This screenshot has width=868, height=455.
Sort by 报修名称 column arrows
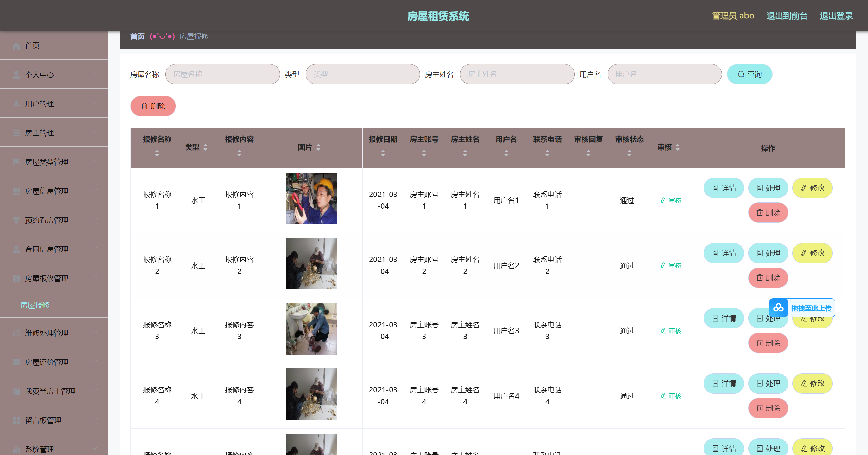point(157,153)
